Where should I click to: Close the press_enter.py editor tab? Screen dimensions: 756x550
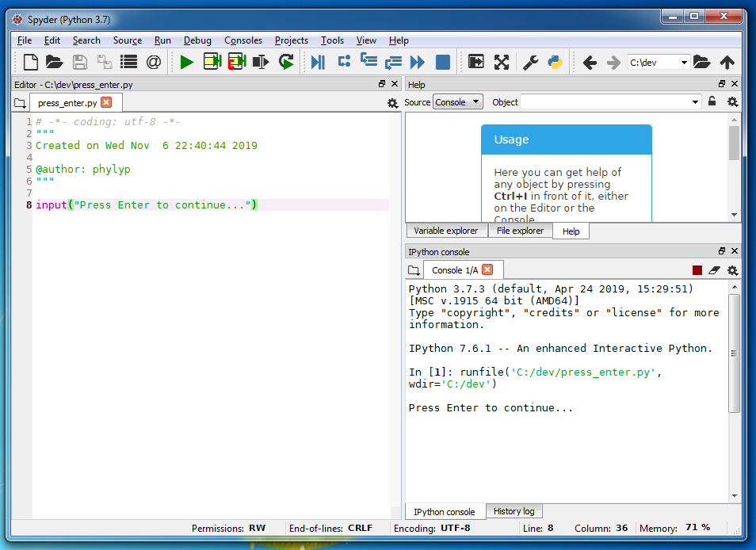pyautogui.click(x=106, y=102)
